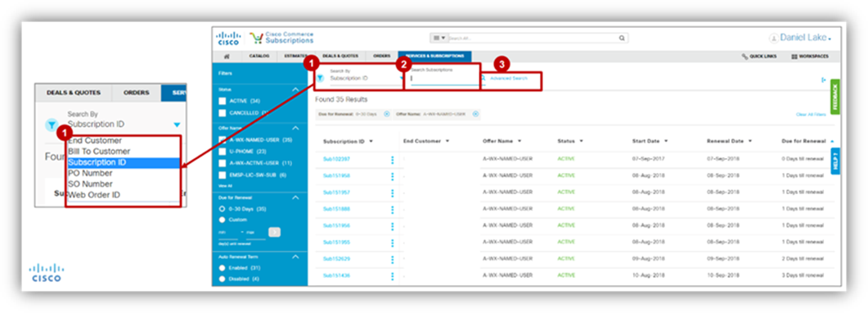Remove the Offer Name filter chip

click(x=475, y=114)
